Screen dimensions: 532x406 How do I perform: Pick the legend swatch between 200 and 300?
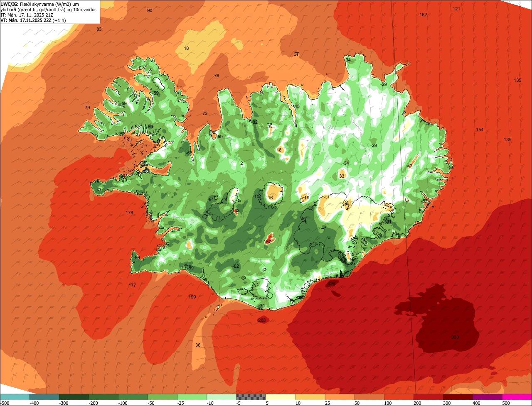coord(428,397)
